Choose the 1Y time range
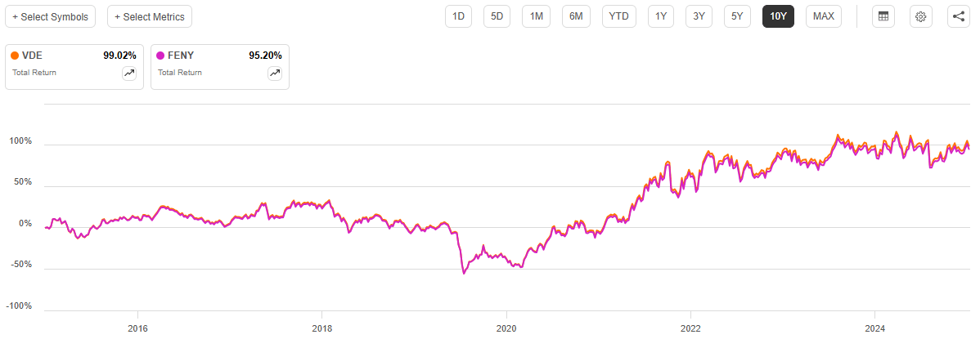The image size is (980, 339). click(x=661, y=16)
